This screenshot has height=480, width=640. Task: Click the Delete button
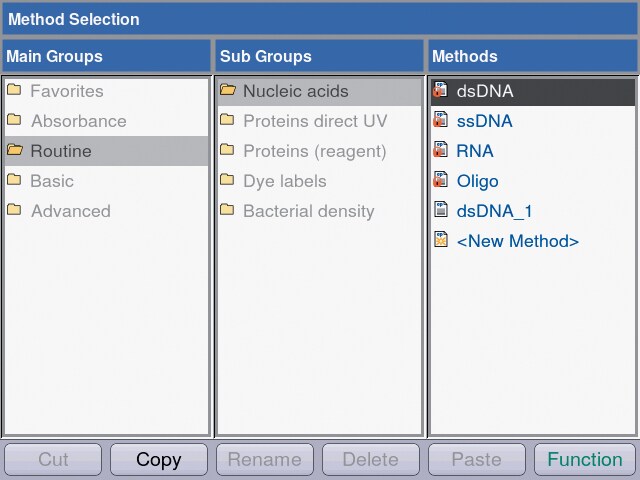click(x=371, y=460)
